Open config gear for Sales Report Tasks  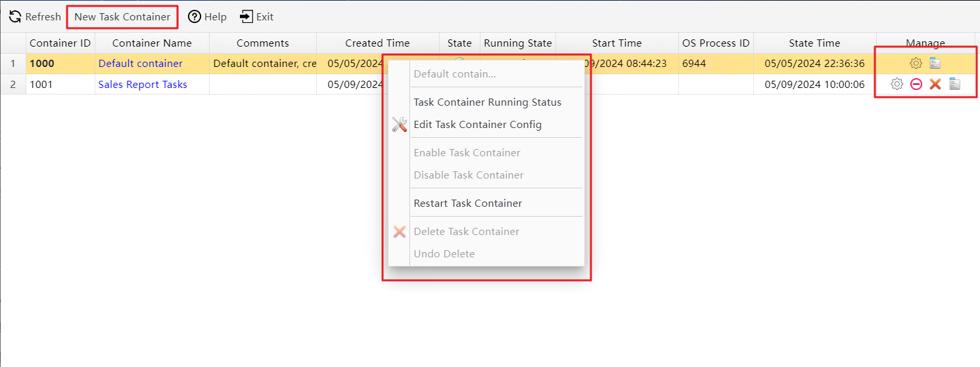click(x=897, y=84)
